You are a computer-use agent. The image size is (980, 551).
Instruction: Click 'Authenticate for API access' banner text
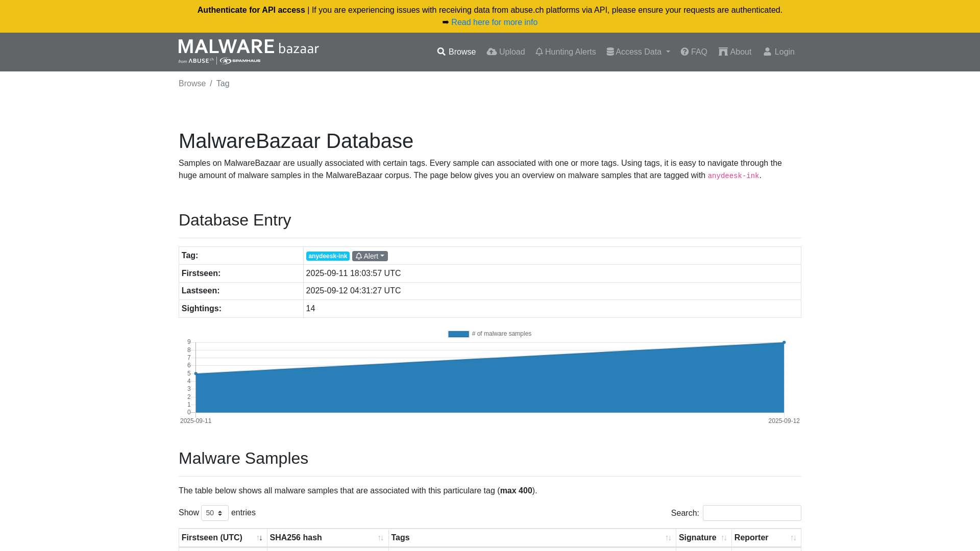click(x=251, y=10)
